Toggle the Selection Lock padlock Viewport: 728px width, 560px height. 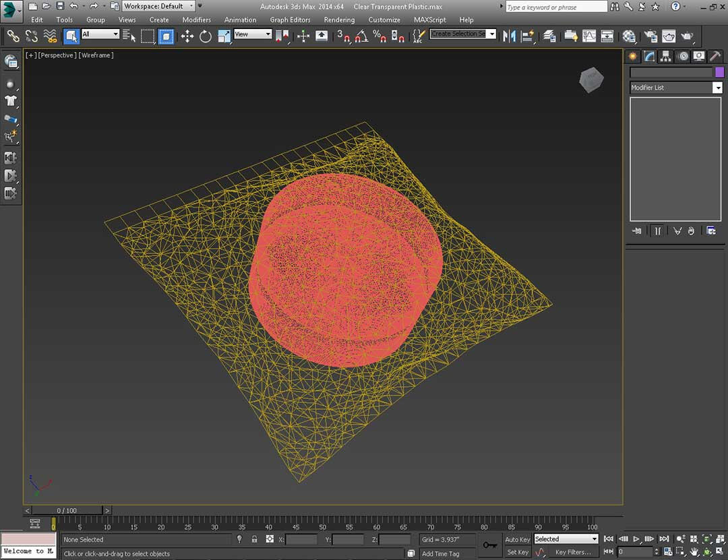click(x=254, y=539)
